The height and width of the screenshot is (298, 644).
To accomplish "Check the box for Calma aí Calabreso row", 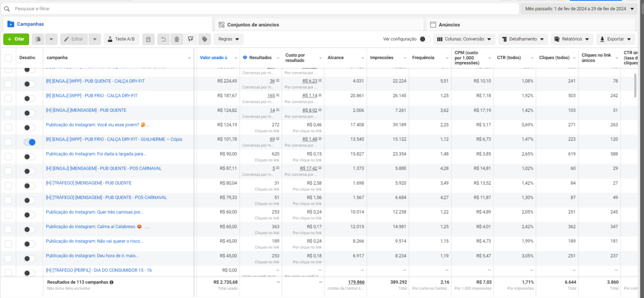I will coord(8,229).
